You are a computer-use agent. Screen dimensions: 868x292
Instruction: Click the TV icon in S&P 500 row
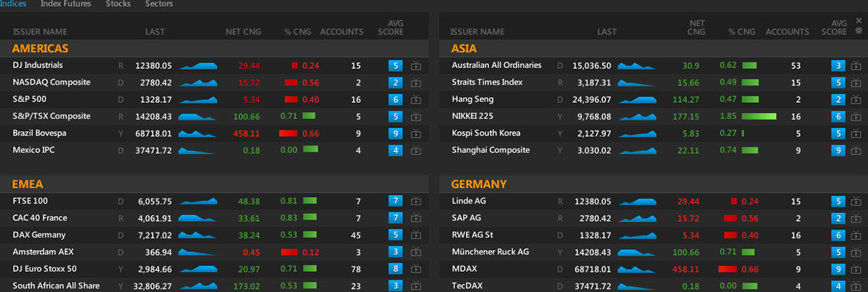[416, 99]
